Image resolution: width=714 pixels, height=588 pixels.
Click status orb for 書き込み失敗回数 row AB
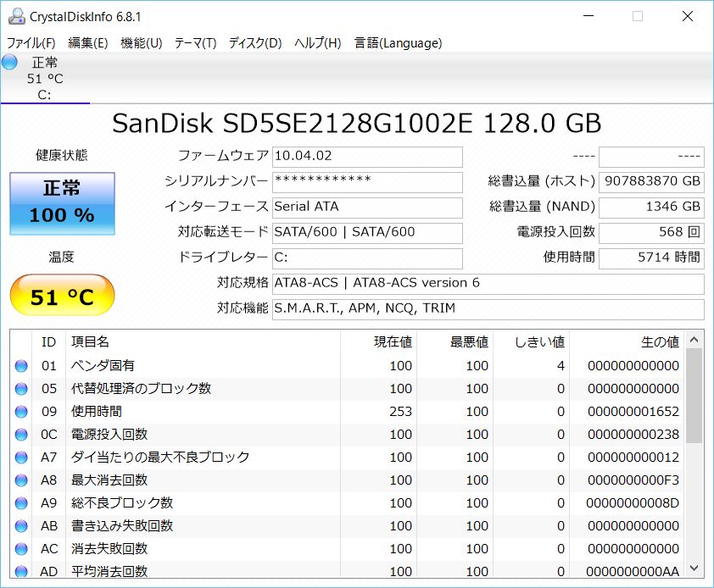pyautogui.click(x=21, y=526)
